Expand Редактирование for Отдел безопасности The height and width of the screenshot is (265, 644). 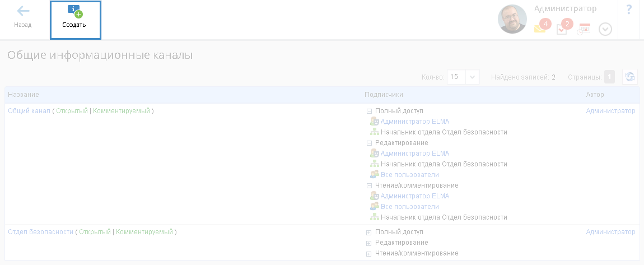pos(369,243)
